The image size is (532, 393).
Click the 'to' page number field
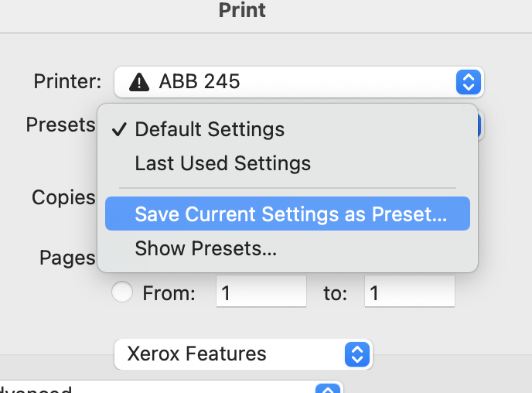coord(409,292)
